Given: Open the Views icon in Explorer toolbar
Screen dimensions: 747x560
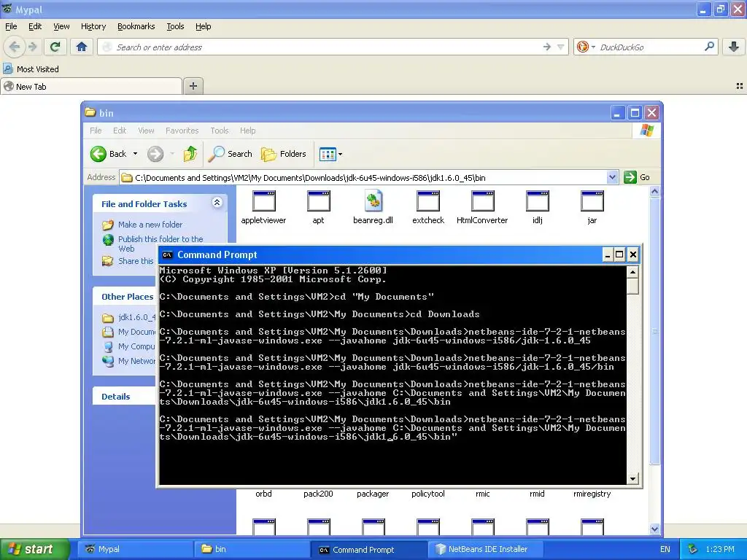Looking at the screenshot, I should pyautogui.click(x=328, y=154).
